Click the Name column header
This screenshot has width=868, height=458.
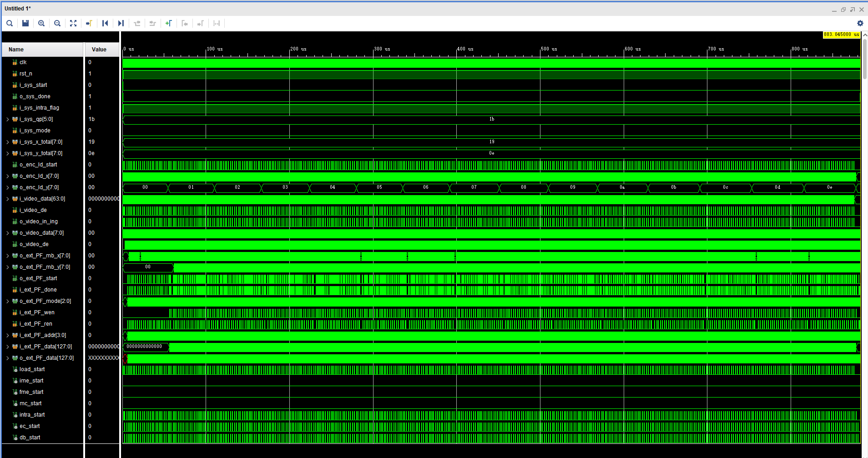(16, 49)
